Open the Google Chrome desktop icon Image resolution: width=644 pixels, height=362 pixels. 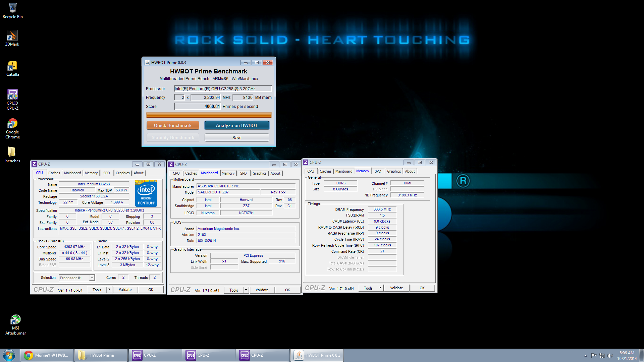pyautogui.click(x=12, y=129)
